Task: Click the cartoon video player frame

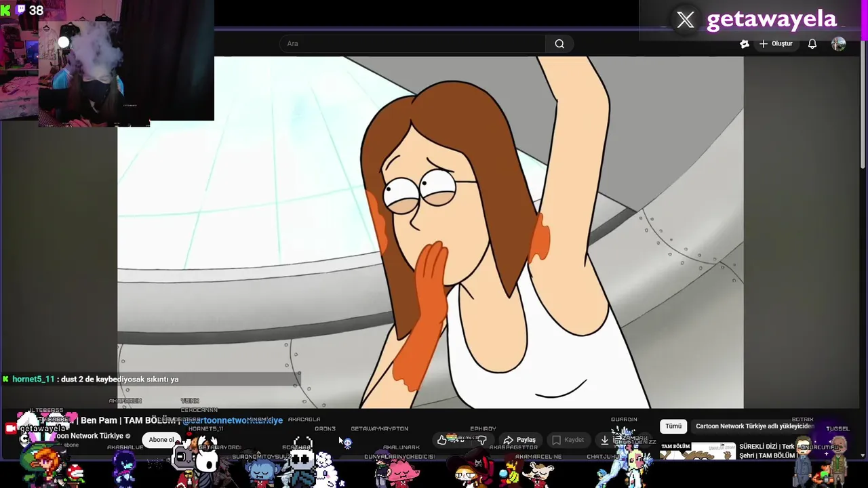Action: click(431, 232)
